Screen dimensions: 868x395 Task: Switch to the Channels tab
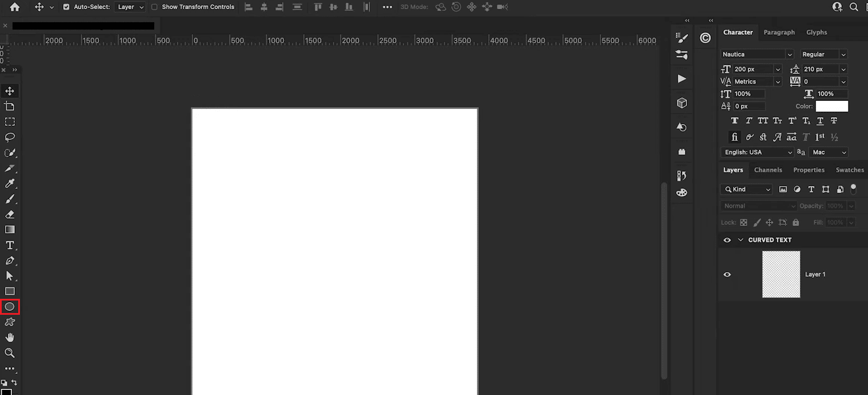tap(768, 170)
